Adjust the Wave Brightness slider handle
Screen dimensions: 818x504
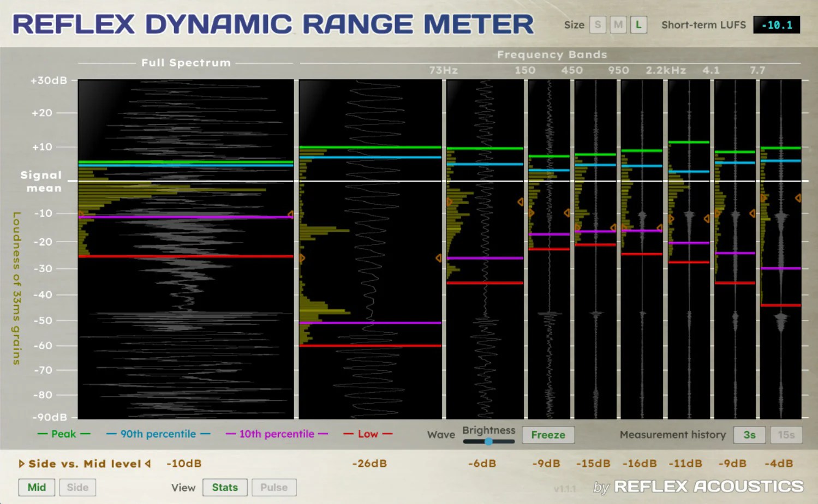point(489,442)
